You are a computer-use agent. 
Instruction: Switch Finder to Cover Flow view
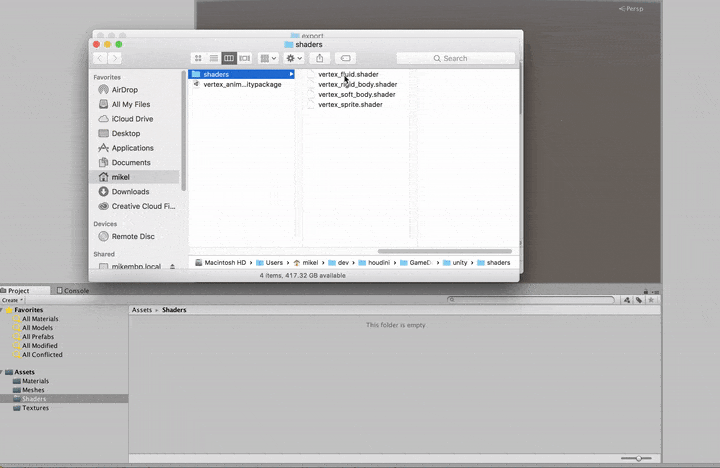tap(245, 58)
